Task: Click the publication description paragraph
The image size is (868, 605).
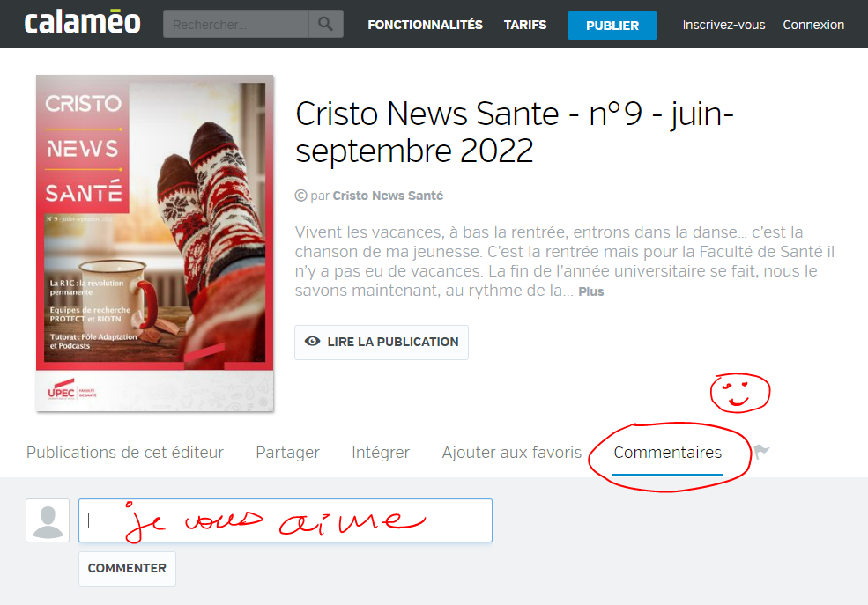Action: [565, 262]
